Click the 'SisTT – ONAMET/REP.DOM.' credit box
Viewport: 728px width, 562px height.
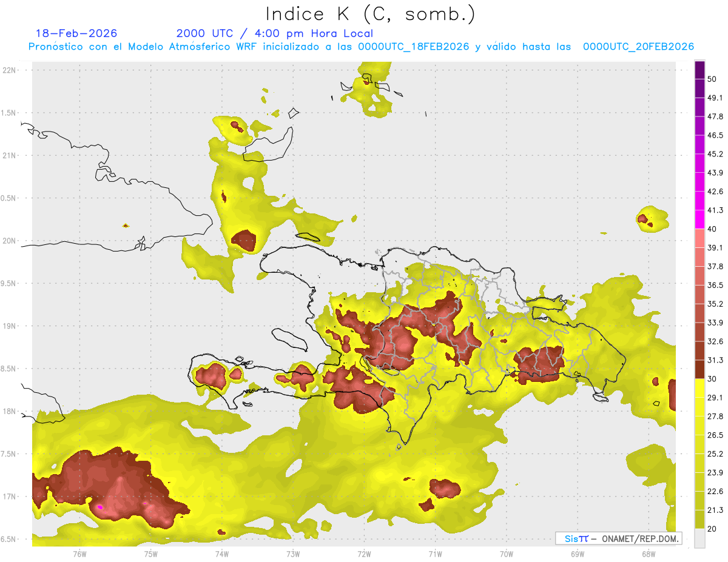click(618, 538)
